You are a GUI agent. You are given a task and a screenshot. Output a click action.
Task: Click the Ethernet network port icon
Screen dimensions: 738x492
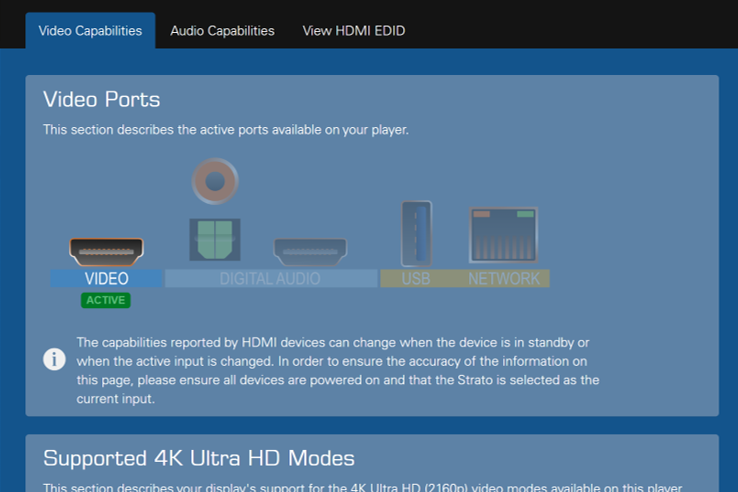[503, 236]
